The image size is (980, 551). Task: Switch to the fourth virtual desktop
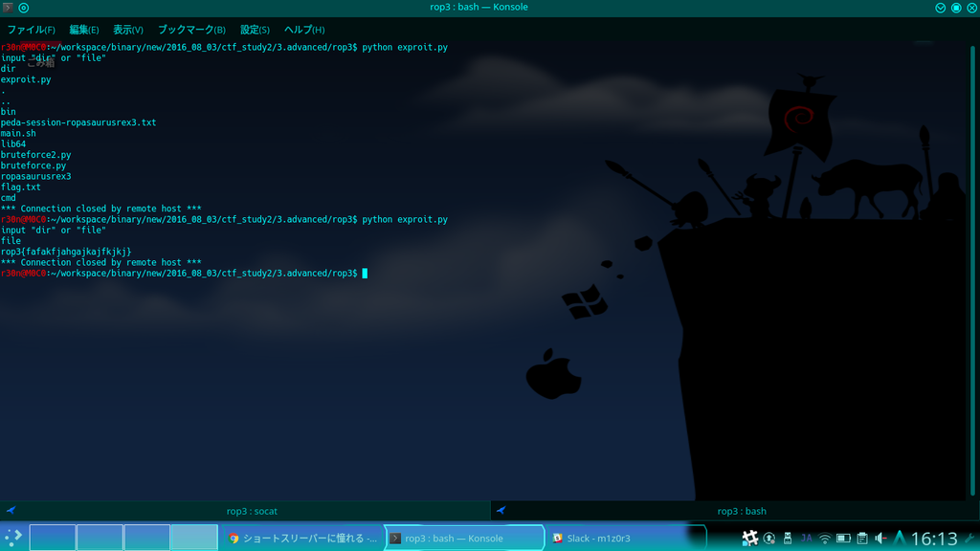point(194,538)
